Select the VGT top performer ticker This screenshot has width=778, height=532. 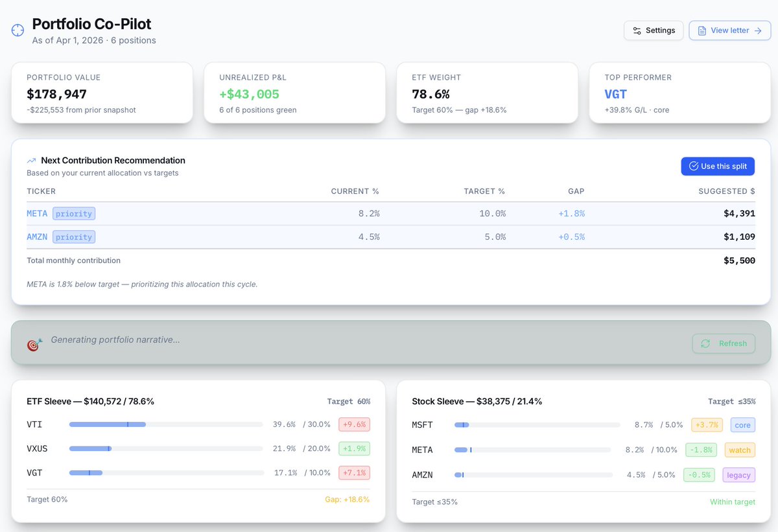click(x=616, y=95)
